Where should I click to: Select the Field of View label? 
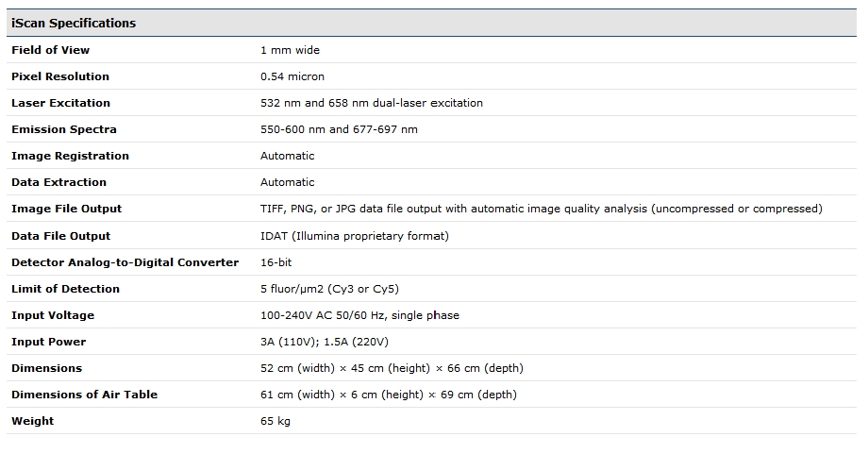(x=50, y=50)
